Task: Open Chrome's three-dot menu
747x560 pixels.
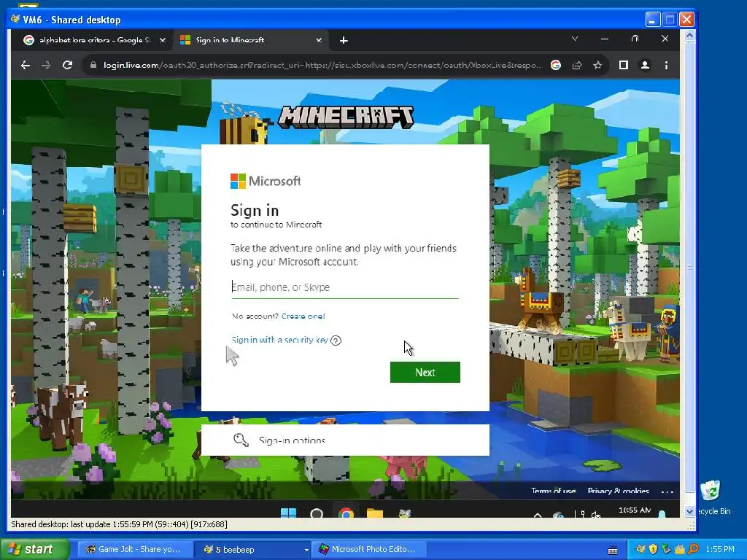Action: (666, 65)
